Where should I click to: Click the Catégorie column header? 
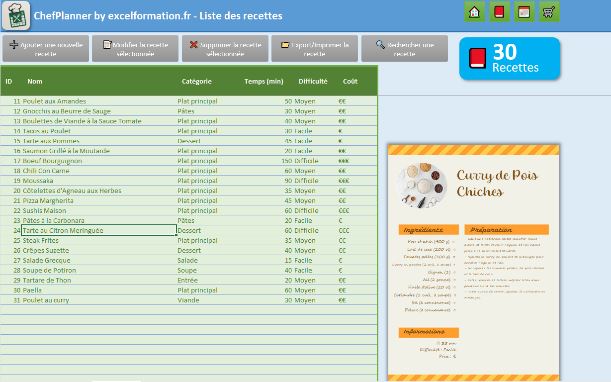(x=196, y=81)
